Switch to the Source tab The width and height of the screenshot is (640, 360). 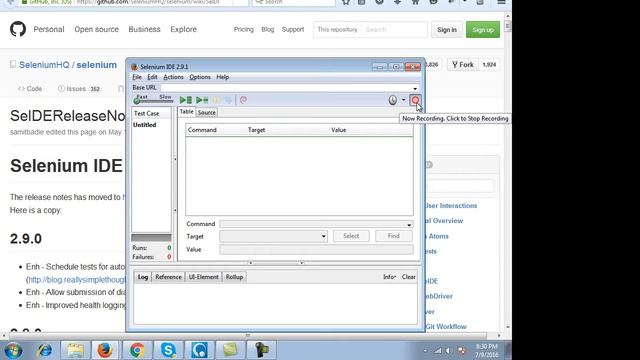(x=207, y=112)
